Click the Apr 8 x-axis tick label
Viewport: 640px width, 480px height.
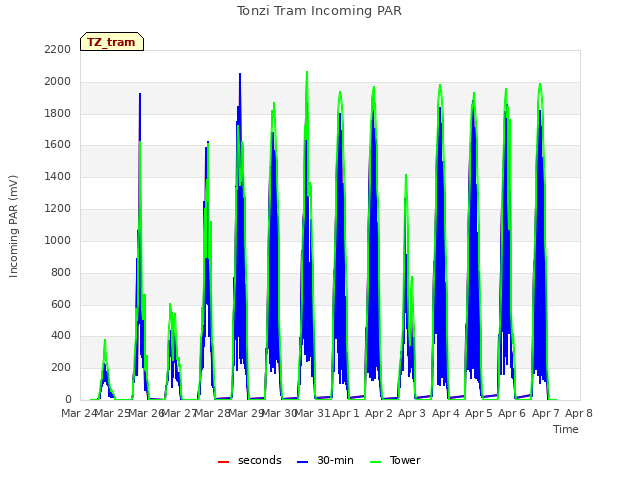click(x=579, y=413)
